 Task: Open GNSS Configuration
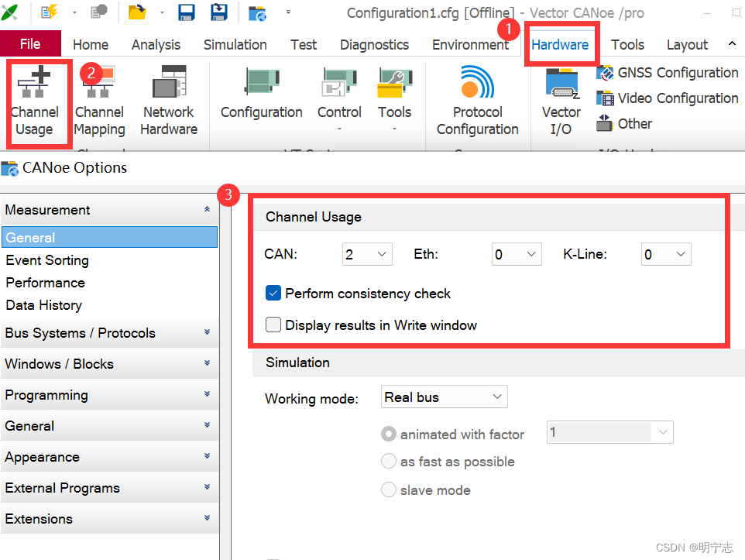pos(668,73)
